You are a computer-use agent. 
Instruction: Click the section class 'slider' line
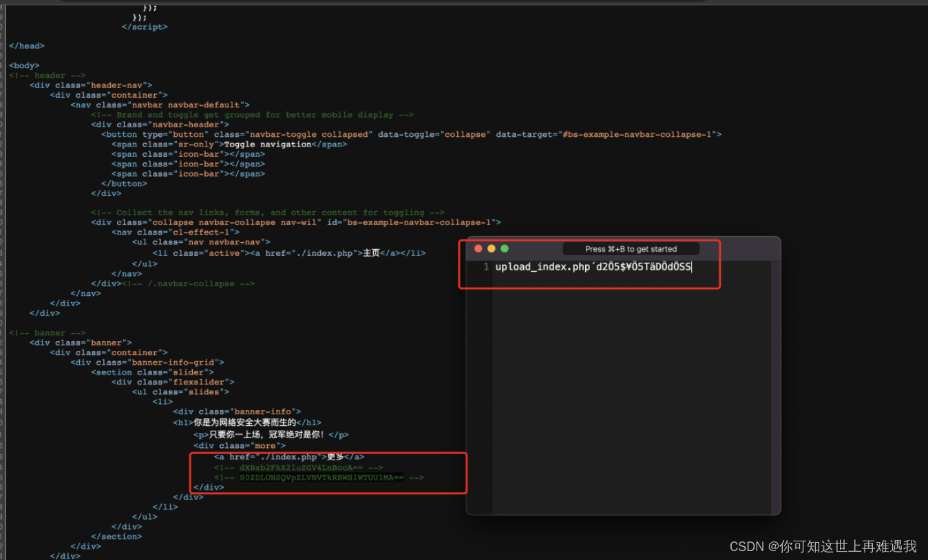[152, 372]
